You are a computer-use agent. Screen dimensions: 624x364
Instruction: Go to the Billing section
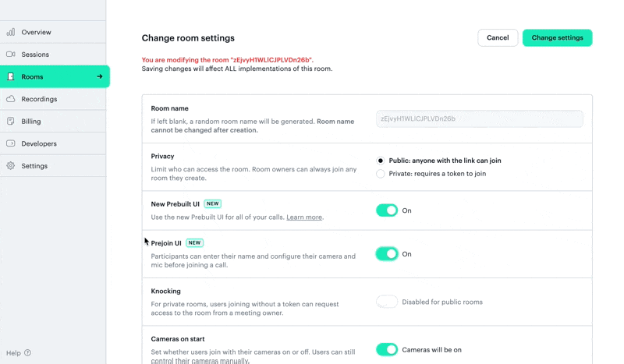(x=31, y=122)
